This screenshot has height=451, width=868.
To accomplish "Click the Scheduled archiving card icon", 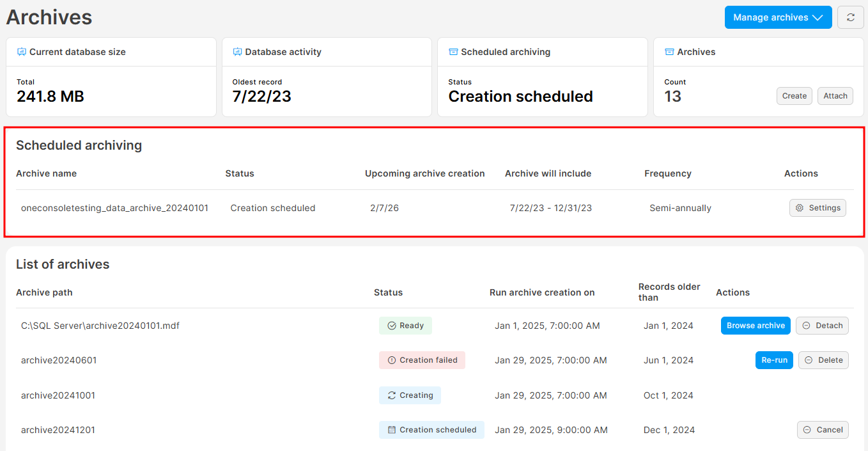I will pyautogui.click(x=453, y=52).
